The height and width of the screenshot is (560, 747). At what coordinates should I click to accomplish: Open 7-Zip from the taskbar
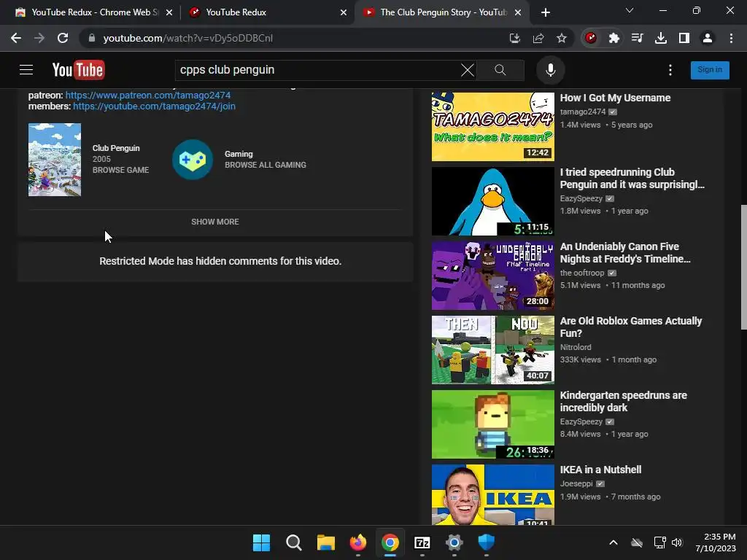click(x=422, y=542)
